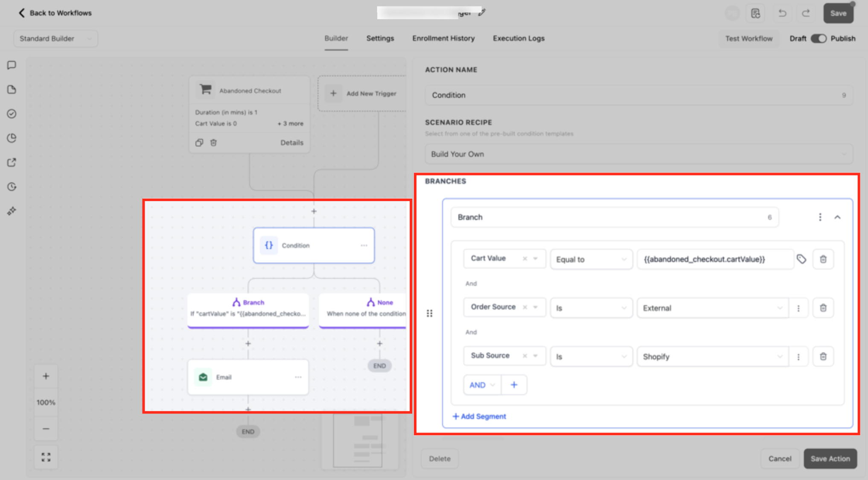Click the Add Segment link
The height and width of the screenshot is (480, 868).
point(479,416)
